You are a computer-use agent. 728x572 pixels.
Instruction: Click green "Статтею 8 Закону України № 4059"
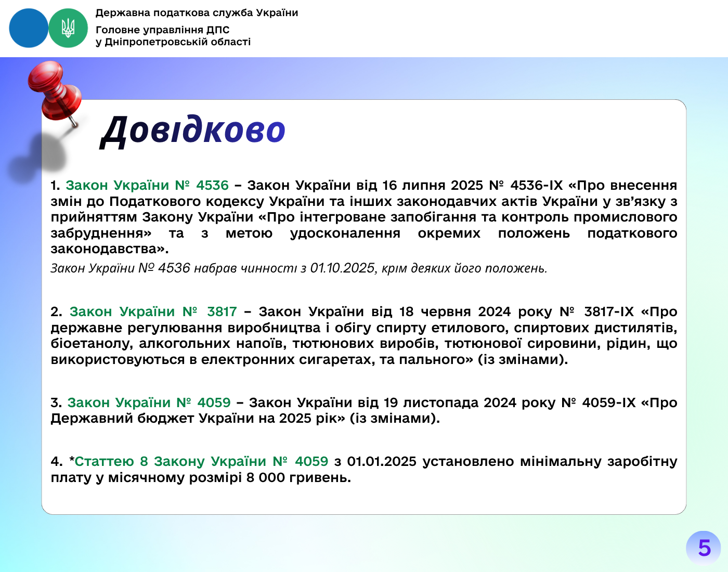pyautogui.click(x=201, y=461)
